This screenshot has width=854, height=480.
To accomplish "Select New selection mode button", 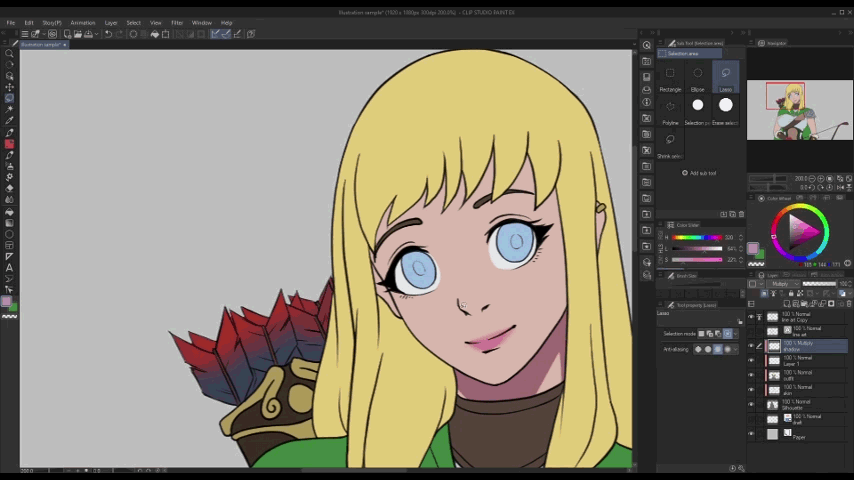I will coord(702,333).
